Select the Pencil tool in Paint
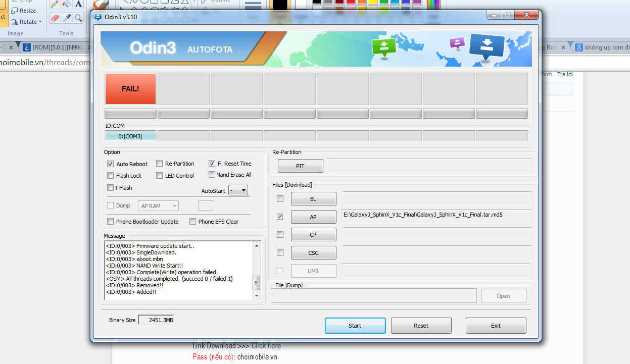The height and width of the screenshot is (364, 630). pyautogui.click(x=55, y=4)
